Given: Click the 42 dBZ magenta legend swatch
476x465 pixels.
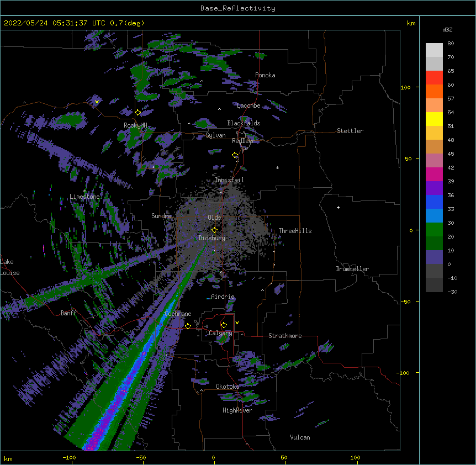Looking at the screenshot, I should pyautogui.click(x=434, y=174).
